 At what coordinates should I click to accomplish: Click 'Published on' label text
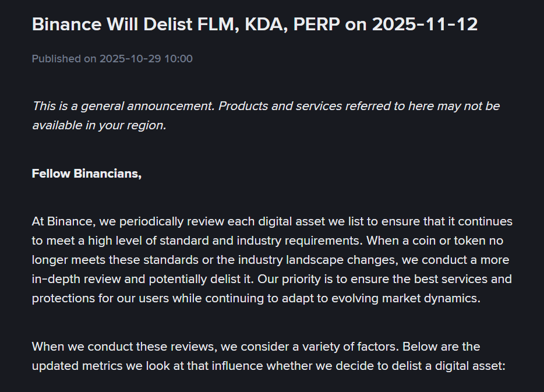coord(64,59)
